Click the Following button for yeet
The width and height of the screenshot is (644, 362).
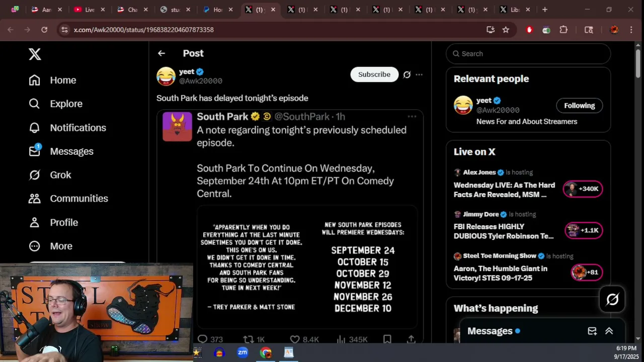click(x=579, y=106)
